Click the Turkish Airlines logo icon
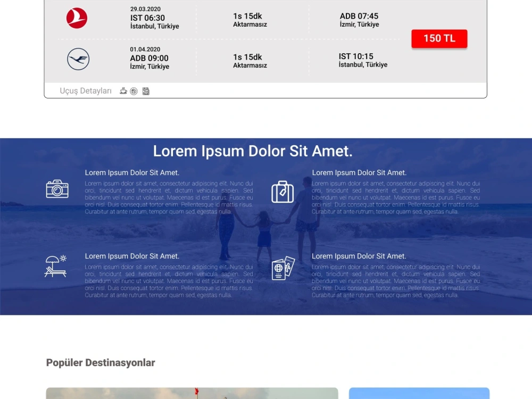Screen dimensions: 532x399 click(x=76, y=18)
